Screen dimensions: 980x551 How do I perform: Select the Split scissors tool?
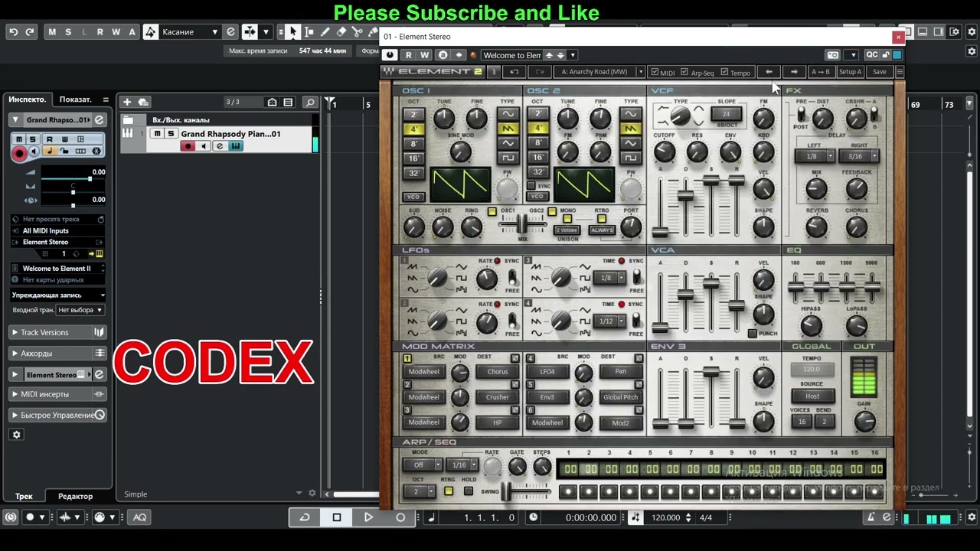[358, 32]
